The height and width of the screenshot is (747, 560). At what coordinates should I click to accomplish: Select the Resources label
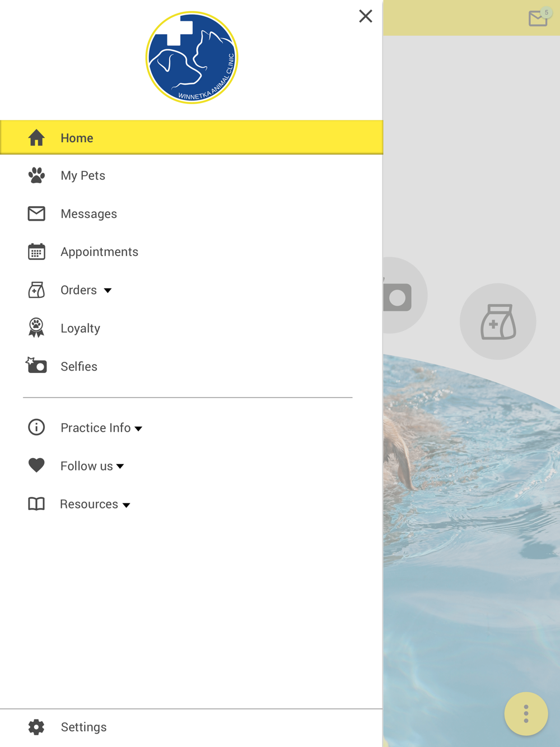pyautogui.click(x=88, y=504)
